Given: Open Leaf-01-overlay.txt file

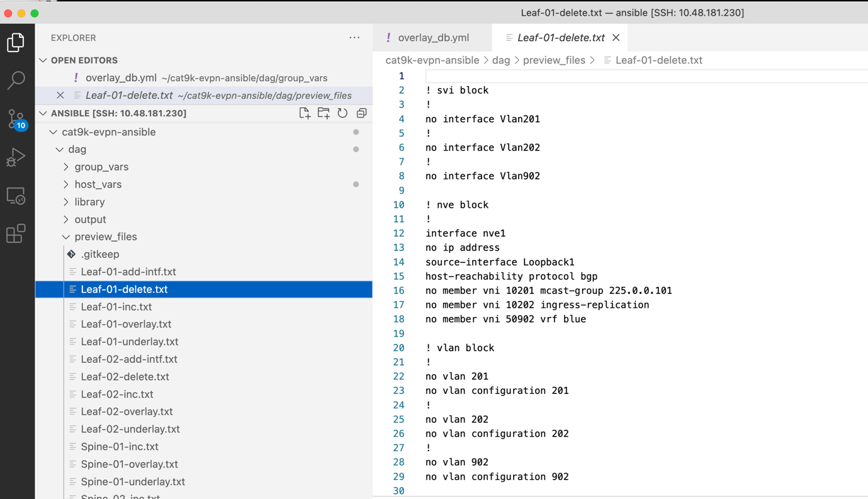Looking at the screenshot, I should tap(126, 324).
